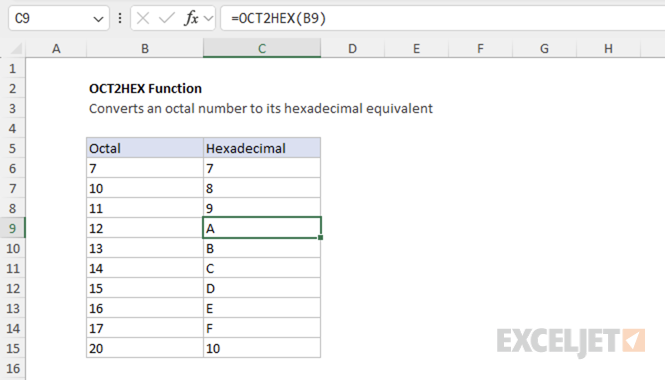Click hexadecimal cell containing 9
665x380 pixels.
(262, 208)
